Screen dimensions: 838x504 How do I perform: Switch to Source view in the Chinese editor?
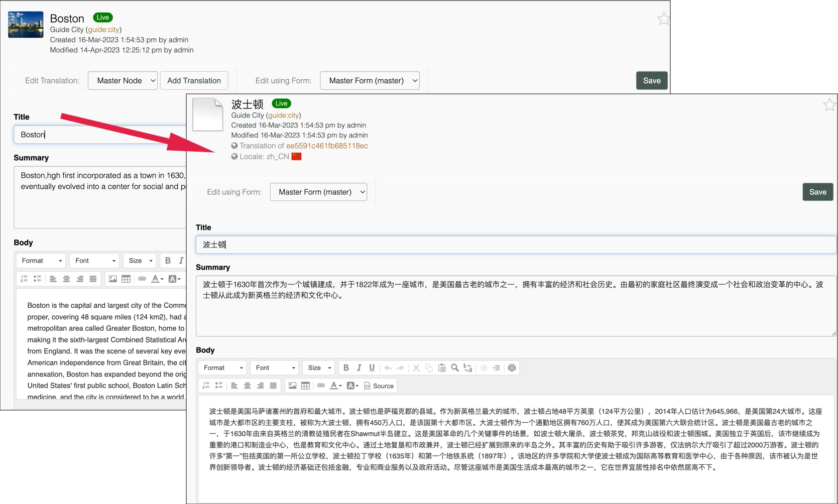point(379,386)
